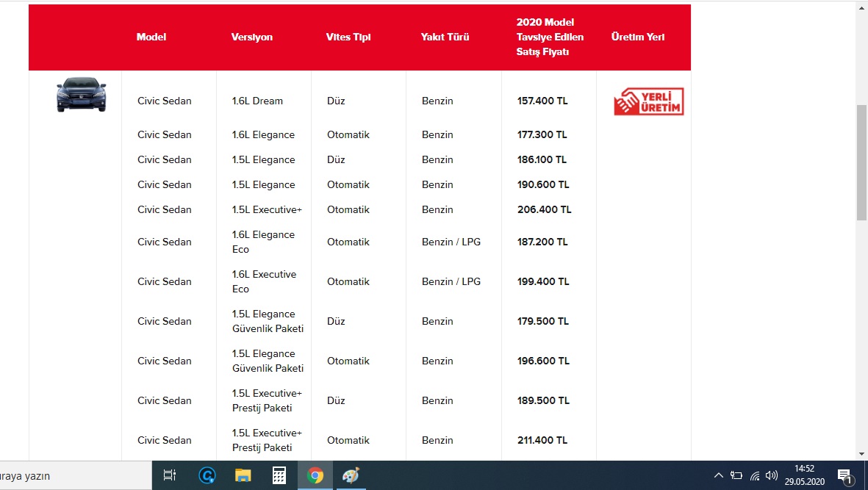Select the 189.500 TL price

544,401
